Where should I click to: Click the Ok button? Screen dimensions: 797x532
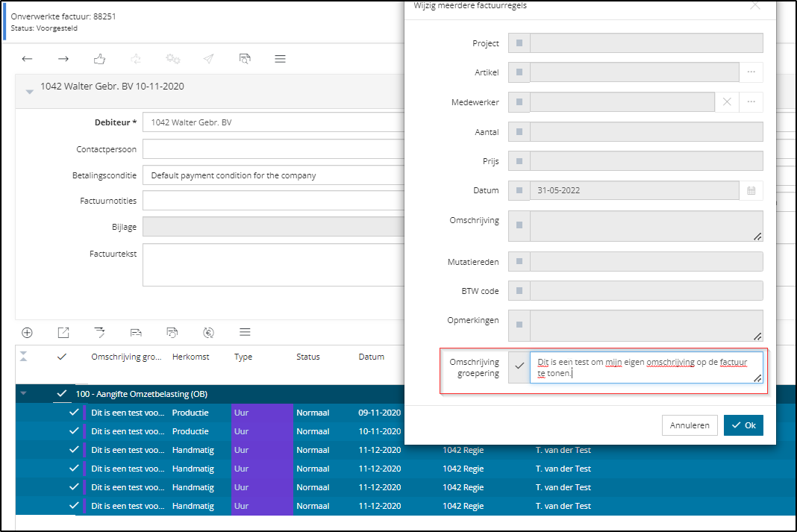[x=743, y=425]
